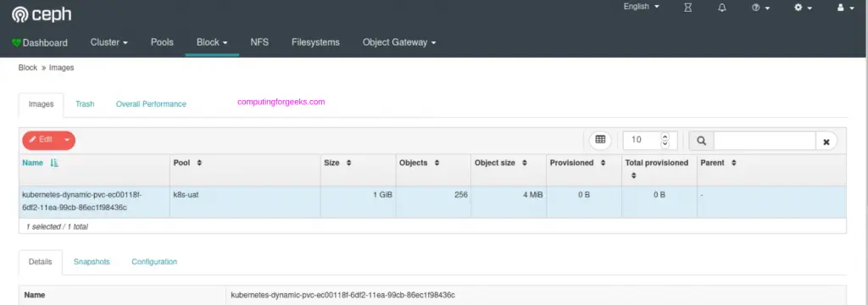
Task: Switch to the Trash tab
Action: [85, 104]
